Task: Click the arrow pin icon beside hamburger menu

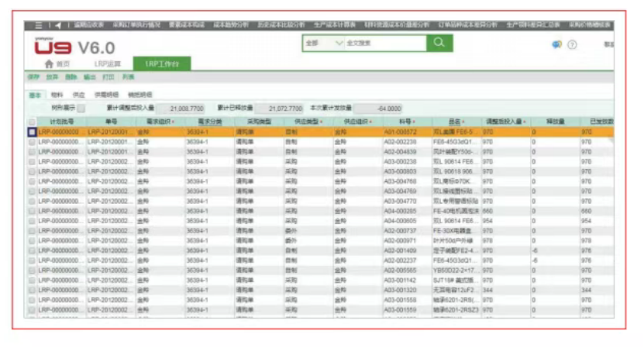Action: [58, 26]
